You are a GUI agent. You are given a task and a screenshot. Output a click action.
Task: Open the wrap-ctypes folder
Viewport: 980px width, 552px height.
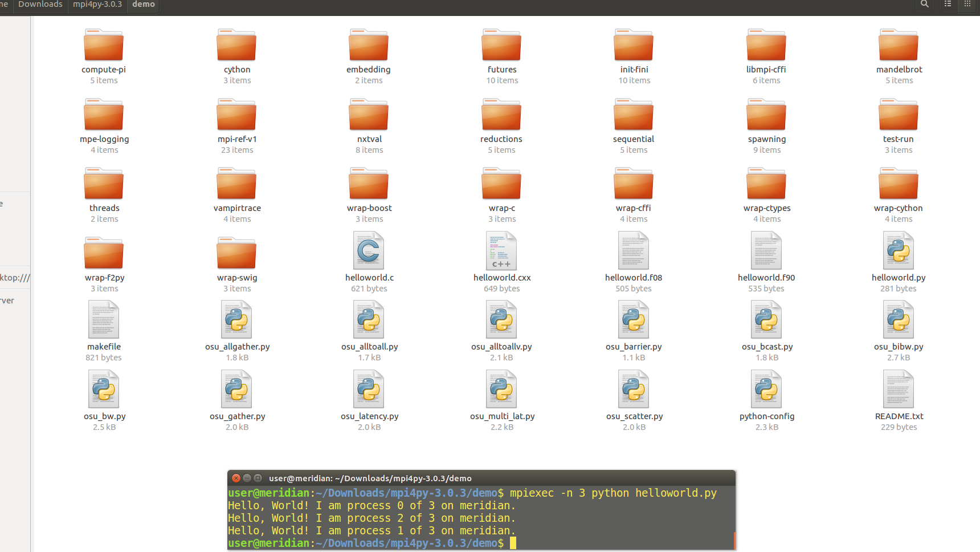(766, 184)
